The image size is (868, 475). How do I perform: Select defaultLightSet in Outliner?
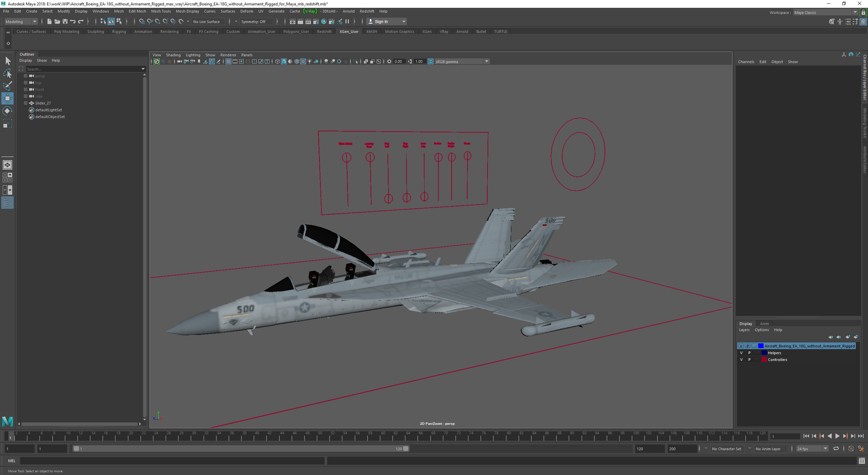(x=48, y=110)
